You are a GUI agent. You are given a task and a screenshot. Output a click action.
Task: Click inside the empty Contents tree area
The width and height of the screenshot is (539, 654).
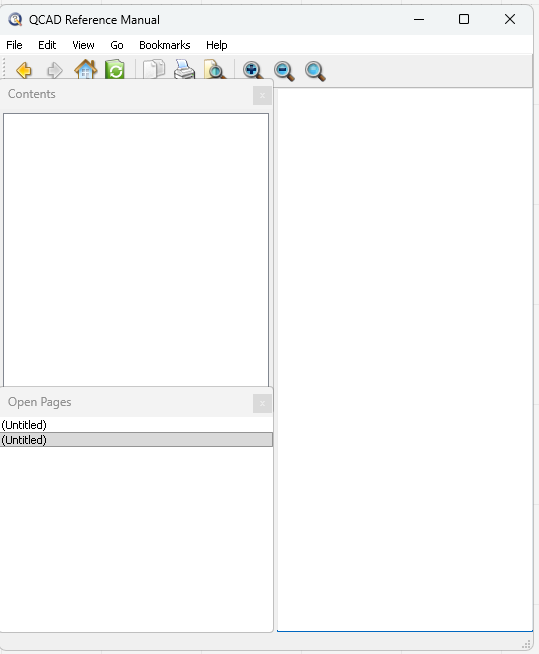(136, 249)
